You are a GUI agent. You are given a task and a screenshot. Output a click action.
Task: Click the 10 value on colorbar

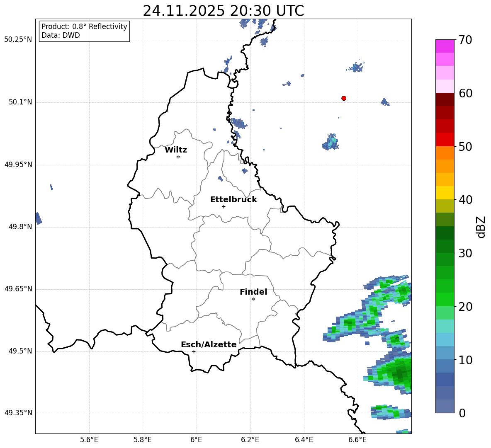coord(465,360)
